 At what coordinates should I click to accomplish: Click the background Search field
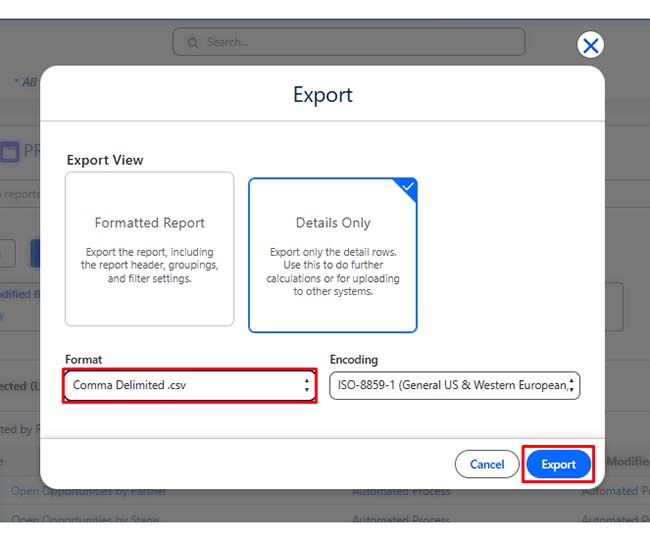coord(349,42)
